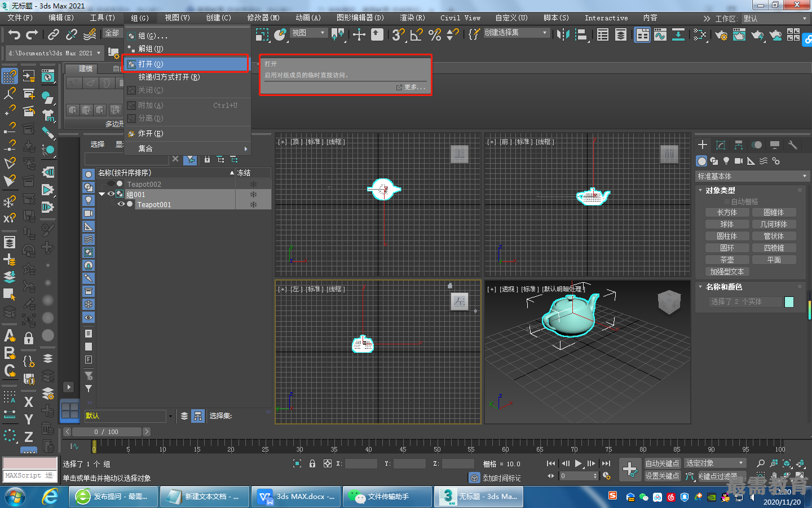Open the 选定对象 key filter dropdown
Viewport: 812px width, 508px height.
click(716, 463)
